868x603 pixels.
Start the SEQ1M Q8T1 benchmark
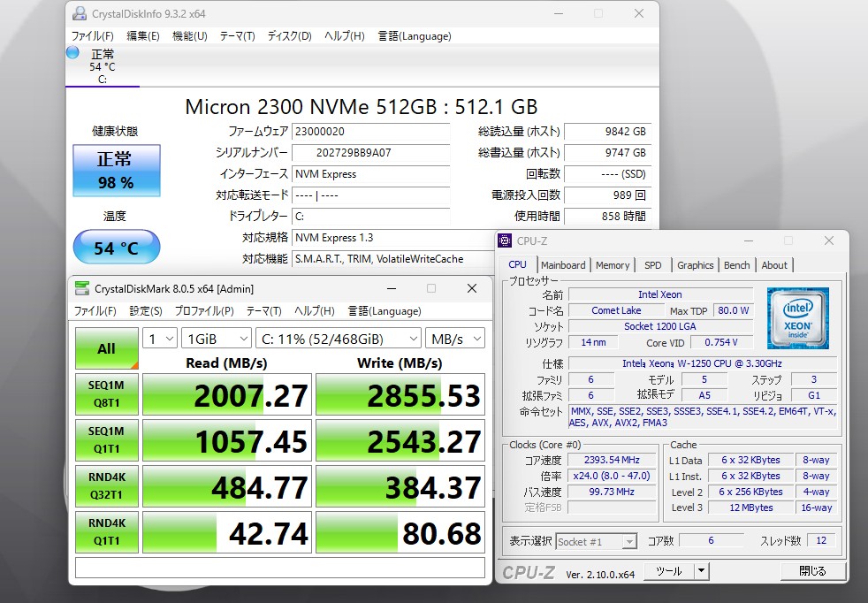(107, 394)
